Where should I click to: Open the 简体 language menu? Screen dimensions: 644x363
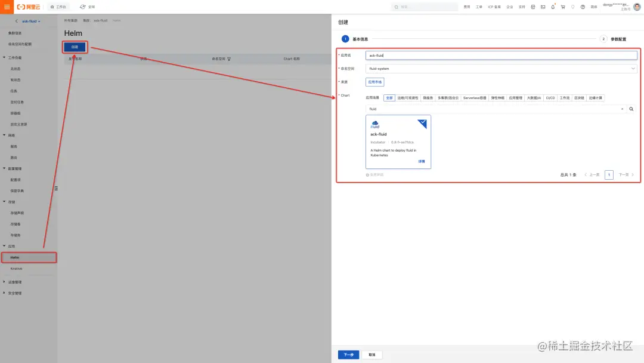click(x=594, y=7)
